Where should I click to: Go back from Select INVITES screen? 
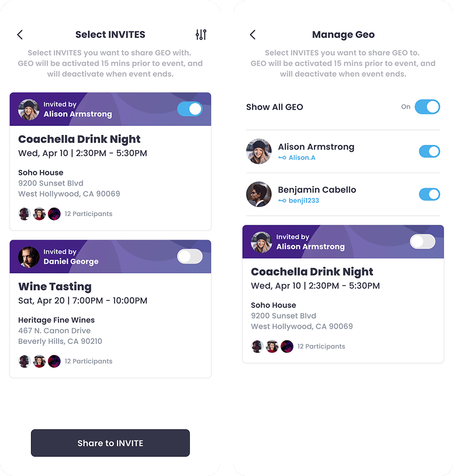[20, 35]
